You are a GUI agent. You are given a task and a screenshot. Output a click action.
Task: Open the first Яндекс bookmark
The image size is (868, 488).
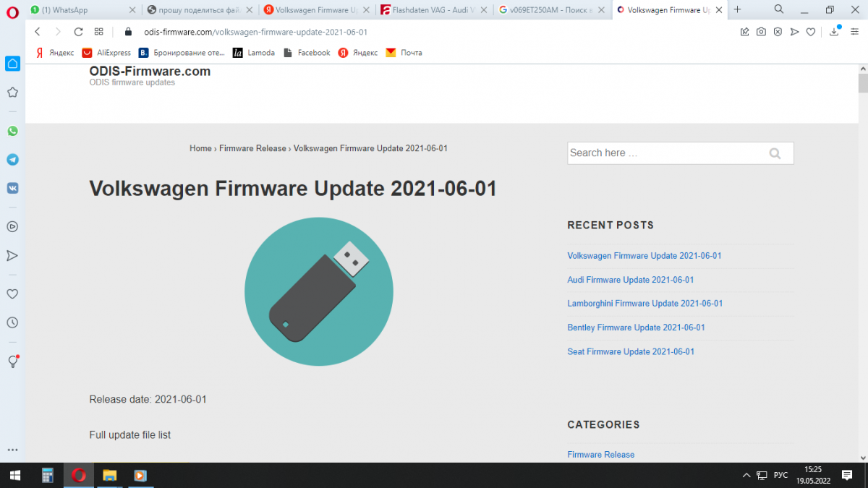pos(54,53)
